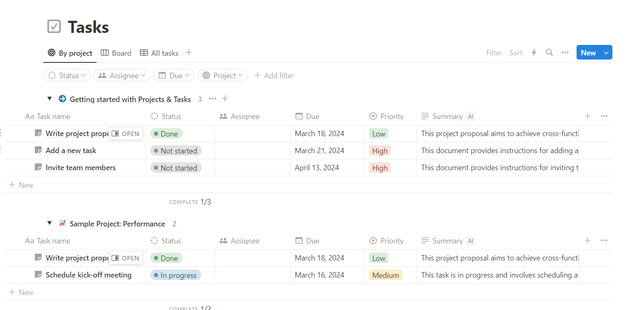Open automations via lightning bolt icon
The height and width of the screenshot is (310, 644).
534,52
